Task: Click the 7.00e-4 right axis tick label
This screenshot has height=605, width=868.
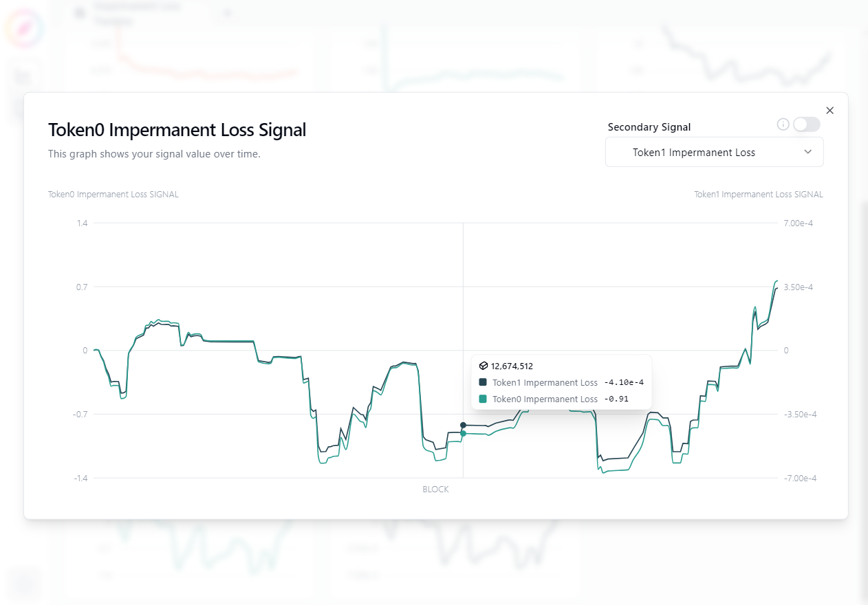Action: (799, 223)
